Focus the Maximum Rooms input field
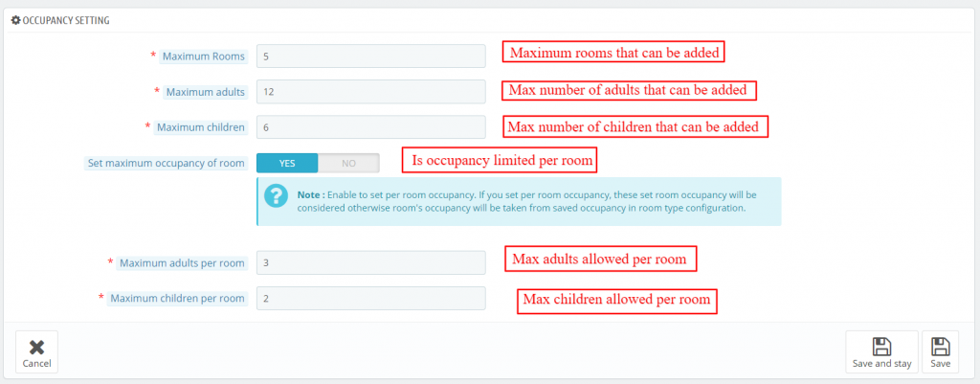980x384 pixels. [x=370, y=56]
